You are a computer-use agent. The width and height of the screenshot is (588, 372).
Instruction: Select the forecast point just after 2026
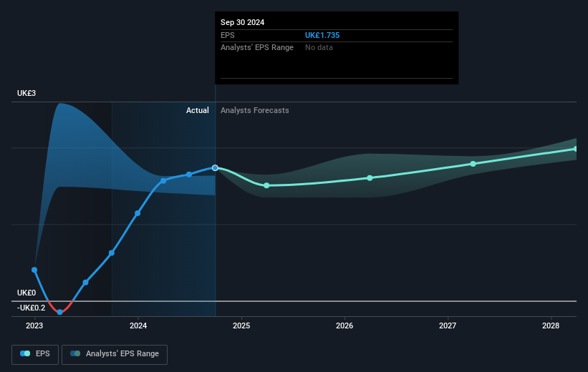(370, 178)
